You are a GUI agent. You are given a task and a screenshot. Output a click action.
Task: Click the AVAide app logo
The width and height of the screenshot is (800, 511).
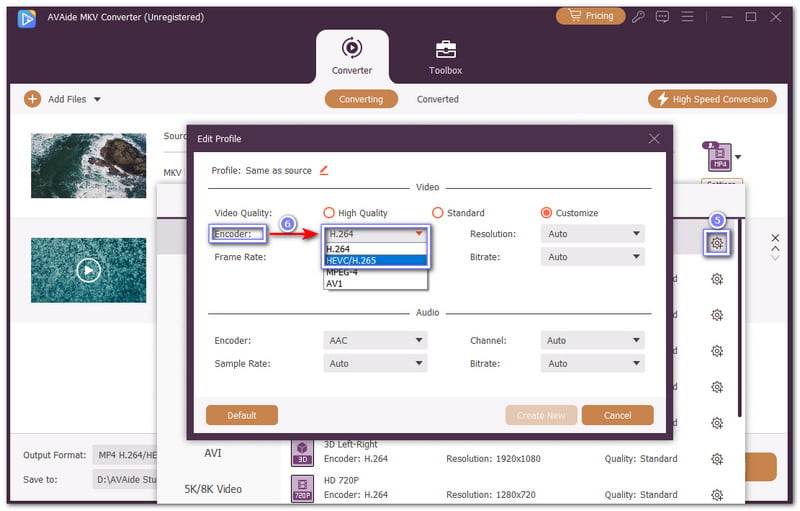click(27, 18)
